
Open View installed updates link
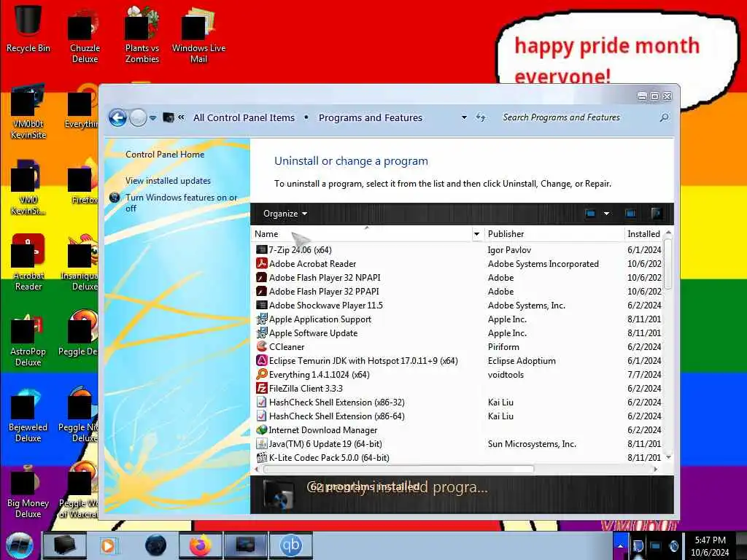tap(168, 181)
